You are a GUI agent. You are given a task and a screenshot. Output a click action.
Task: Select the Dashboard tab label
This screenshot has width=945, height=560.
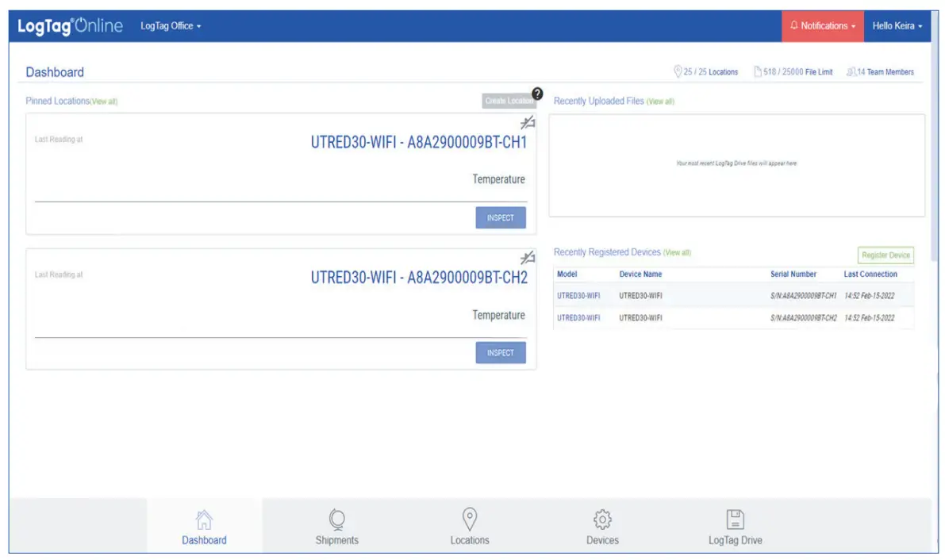tap(204, 540)
